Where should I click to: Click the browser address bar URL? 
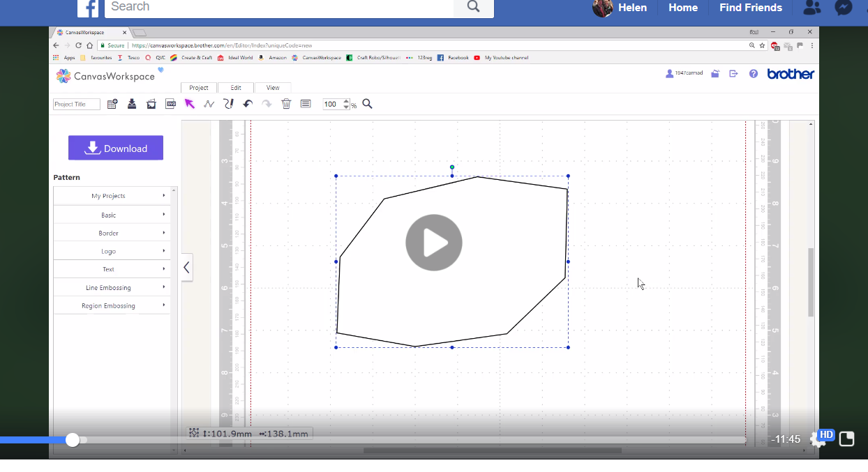click(x=222, y=45)
